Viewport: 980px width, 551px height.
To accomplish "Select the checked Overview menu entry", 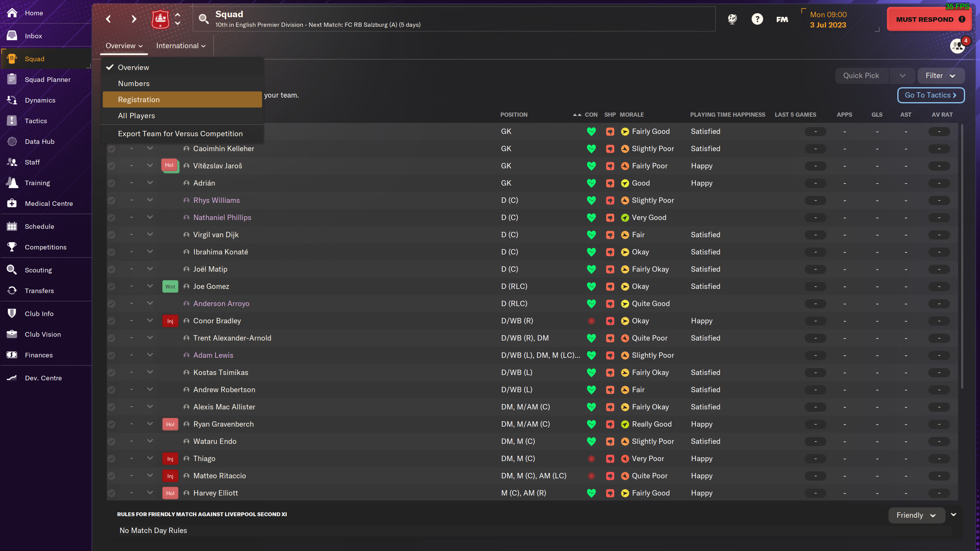I will (x=183, y=67).
